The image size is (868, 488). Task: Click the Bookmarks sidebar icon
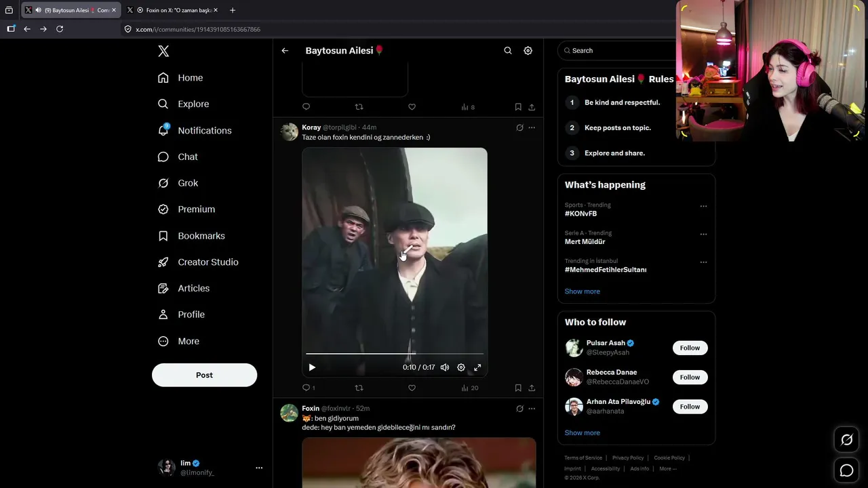[x=163, y=236]
